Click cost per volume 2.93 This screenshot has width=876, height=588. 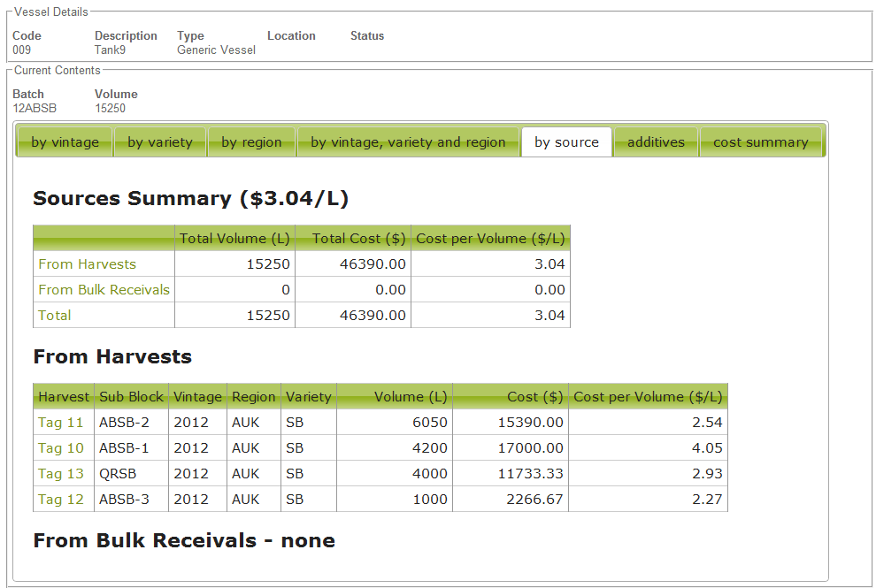(x=707, y=474)
